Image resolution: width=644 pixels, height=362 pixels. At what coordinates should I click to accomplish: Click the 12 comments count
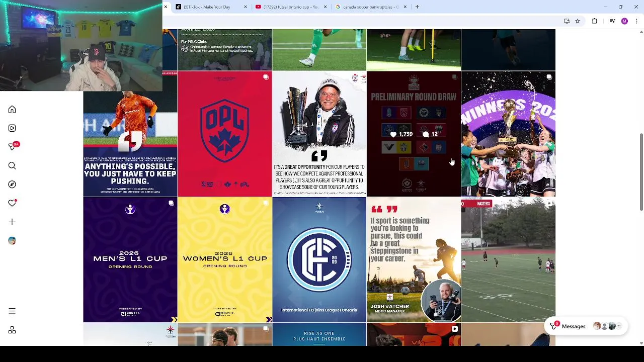431,134
